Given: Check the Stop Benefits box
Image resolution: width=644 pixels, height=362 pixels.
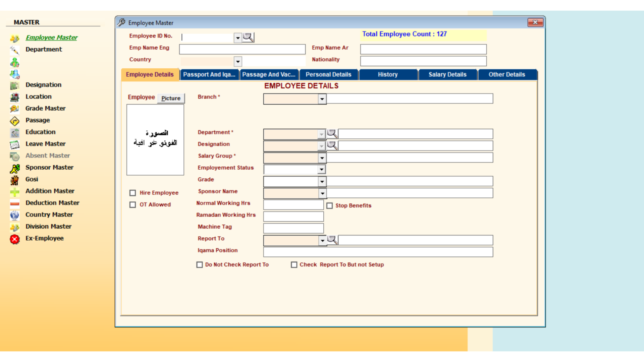Looking at the screenshot, I should (330, 206).
